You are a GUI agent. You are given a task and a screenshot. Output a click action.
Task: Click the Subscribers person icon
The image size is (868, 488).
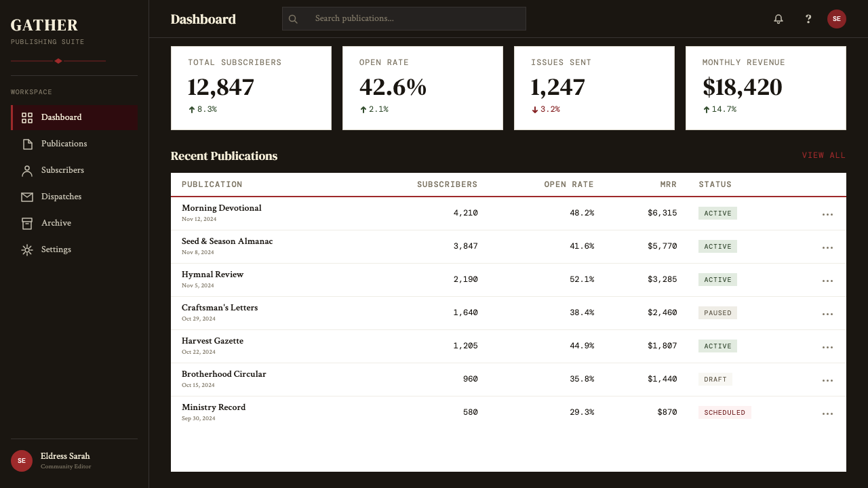(27, 171)
